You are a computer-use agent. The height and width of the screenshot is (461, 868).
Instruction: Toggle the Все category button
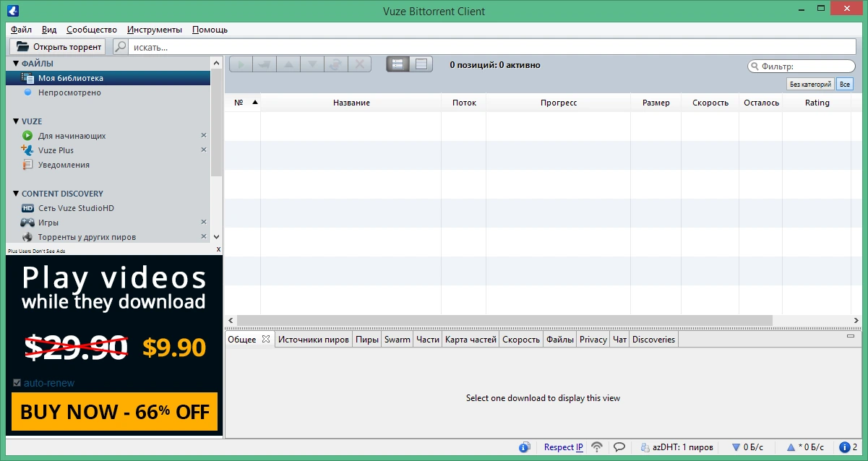click(x=844, y=85)
